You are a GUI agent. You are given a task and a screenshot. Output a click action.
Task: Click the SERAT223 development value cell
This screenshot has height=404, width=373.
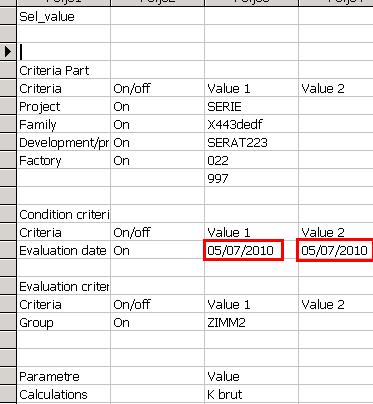coord(251,142)
